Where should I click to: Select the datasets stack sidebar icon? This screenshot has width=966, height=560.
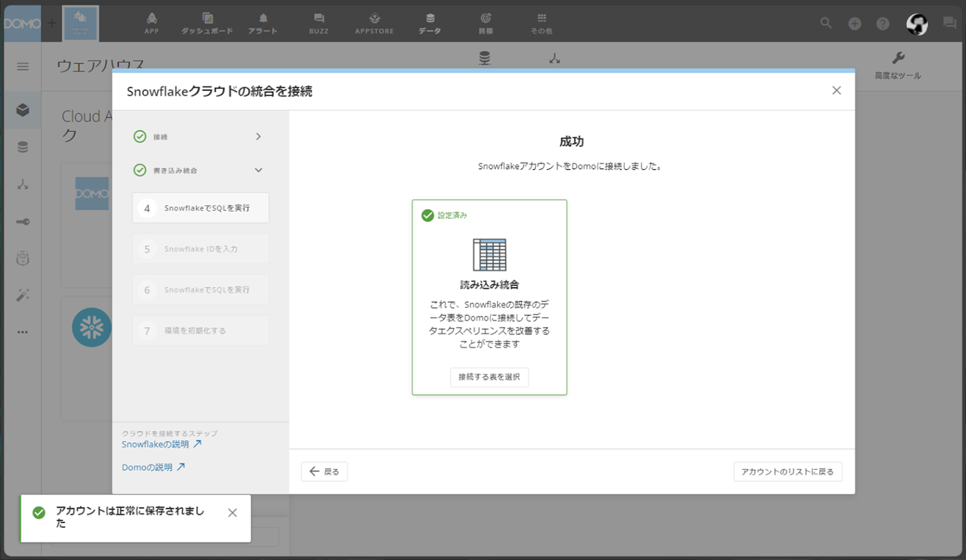pos(23,147)
